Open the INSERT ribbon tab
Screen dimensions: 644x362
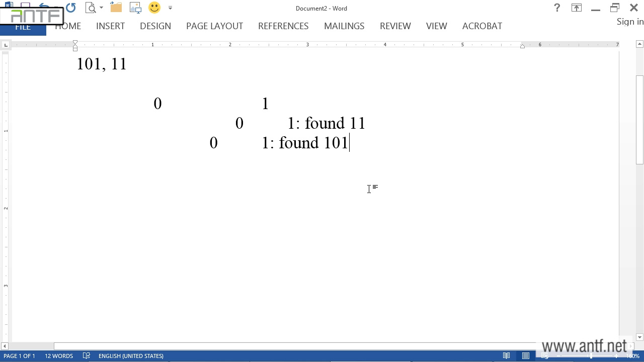[x=110, y=26]
